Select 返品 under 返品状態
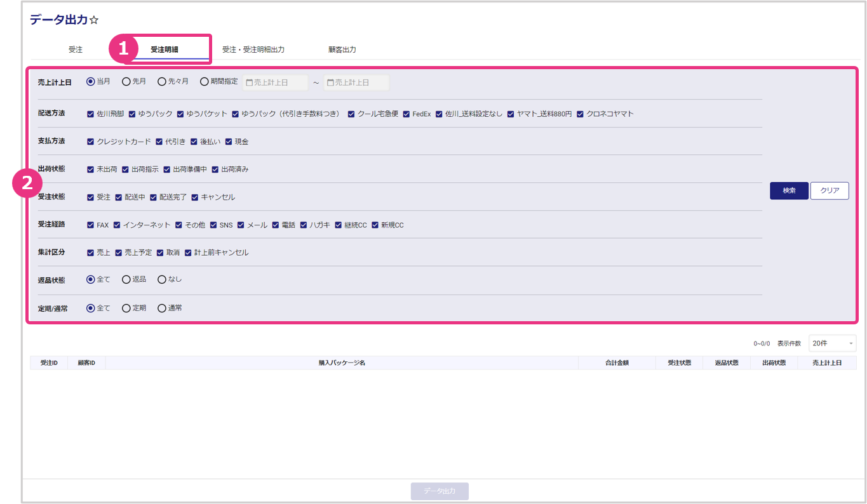The image size is (867, 504). [126, 279]
